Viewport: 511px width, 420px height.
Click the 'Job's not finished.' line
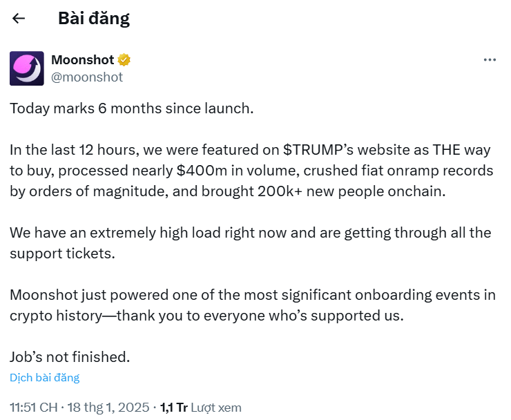[x=70, y=357]
